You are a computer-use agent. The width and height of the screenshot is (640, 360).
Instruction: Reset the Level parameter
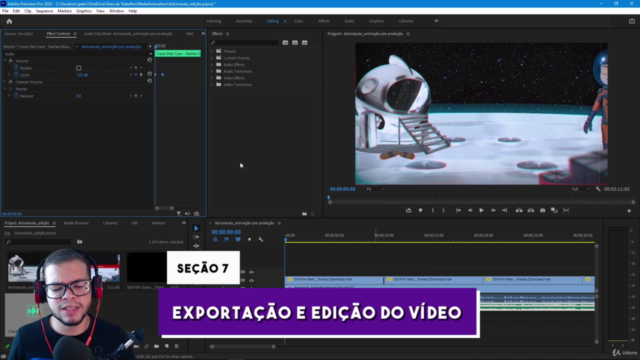(x=150, y=74)
